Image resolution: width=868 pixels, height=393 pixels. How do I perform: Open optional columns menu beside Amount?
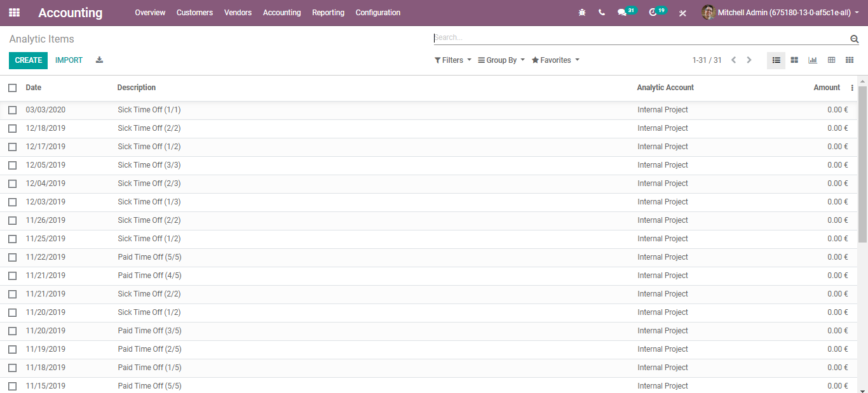(852, 88)
